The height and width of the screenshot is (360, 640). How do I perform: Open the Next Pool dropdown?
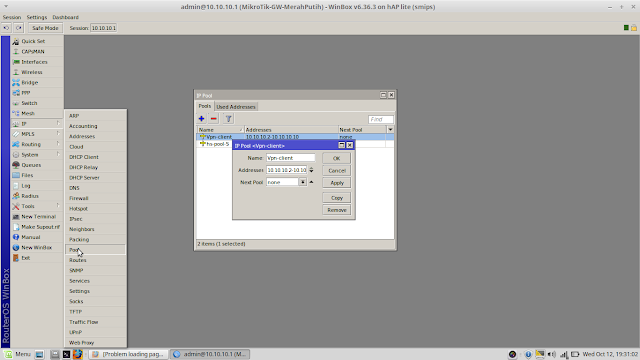[x=302, y=182]
